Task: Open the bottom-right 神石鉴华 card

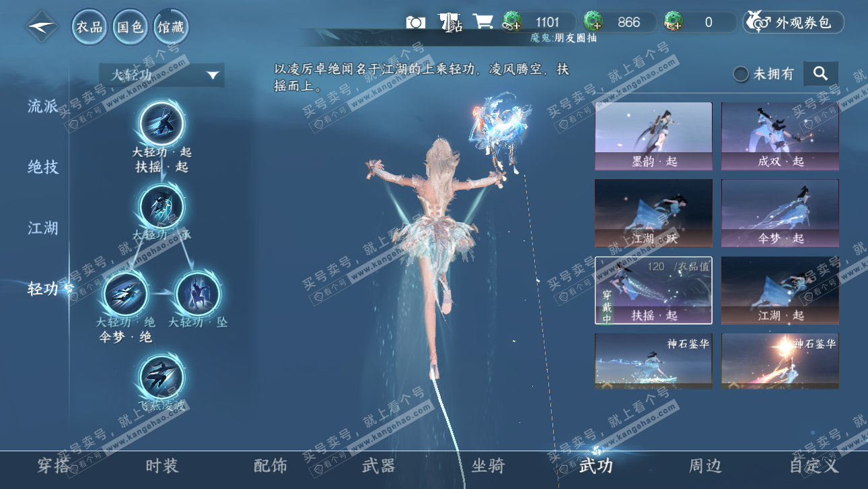Action: click(780, 361)
